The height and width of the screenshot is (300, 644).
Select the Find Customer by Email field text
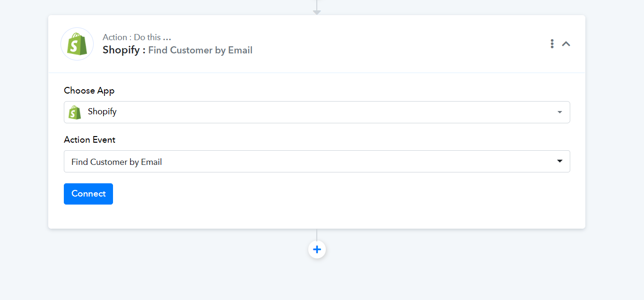click(117, 162)
